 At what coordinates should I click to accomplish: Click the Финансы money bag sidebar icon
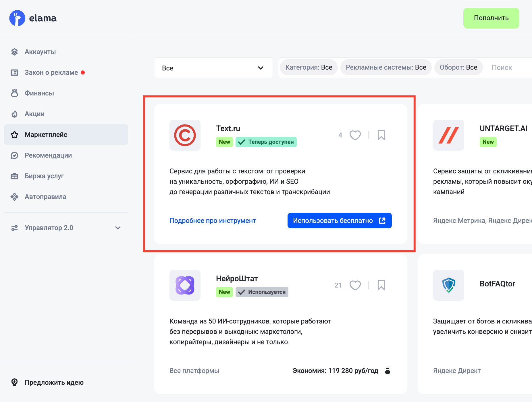[x=14, y=93]
